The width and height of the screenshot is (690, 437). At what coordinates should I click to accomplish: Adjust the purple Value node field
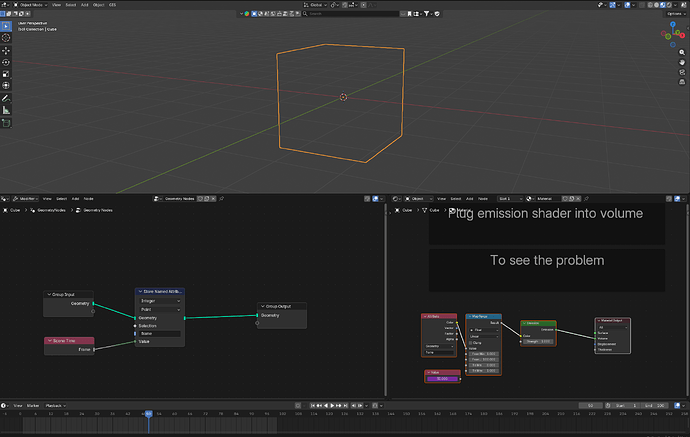(x=442, y=378)
